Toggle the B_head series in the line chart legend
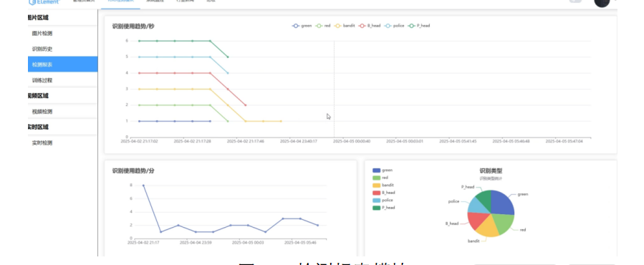 point(370,26)
